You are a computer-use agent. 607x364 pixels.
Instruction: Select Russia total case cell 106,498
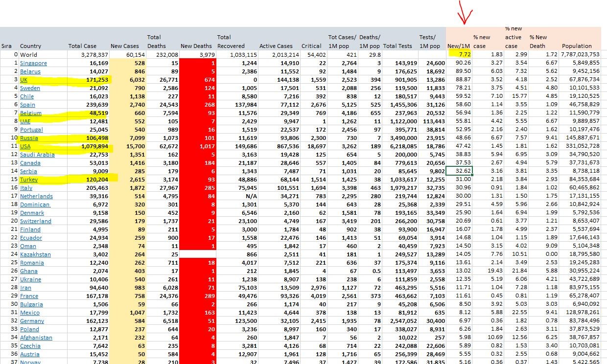88,138
